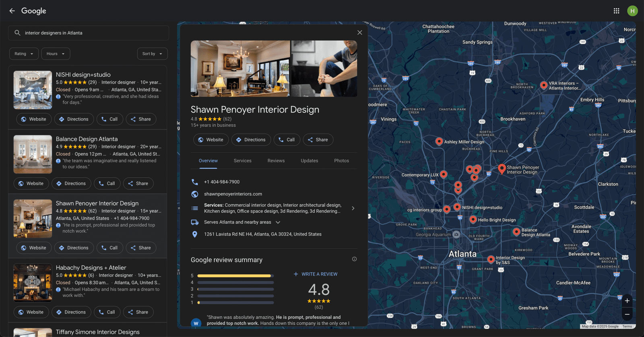Viewport: 644px width, 337px height.
Task: Expand Services list chevron
Action: coord(353,208)
